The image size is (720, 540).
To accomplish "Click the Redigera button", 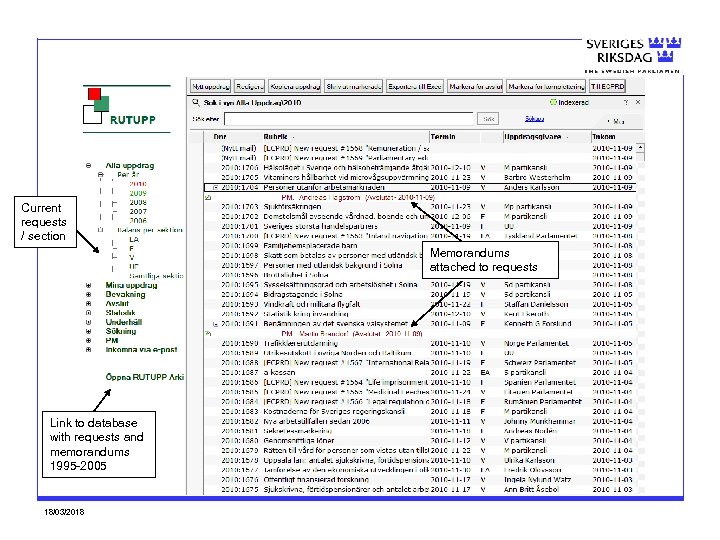I will coord(249,86).
